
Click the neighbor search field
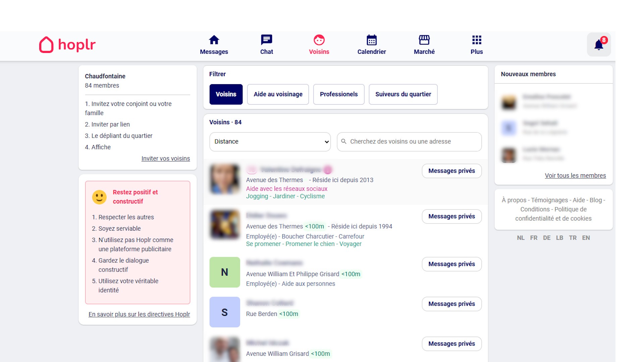pyautogui.click(x=409, y=142)
